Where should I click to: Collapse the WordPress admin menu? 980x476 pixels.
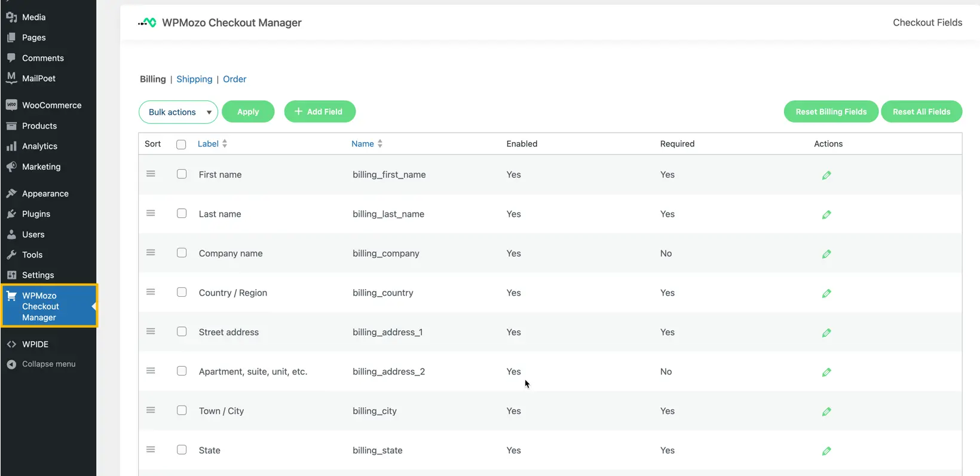click(x=48, y=364)
